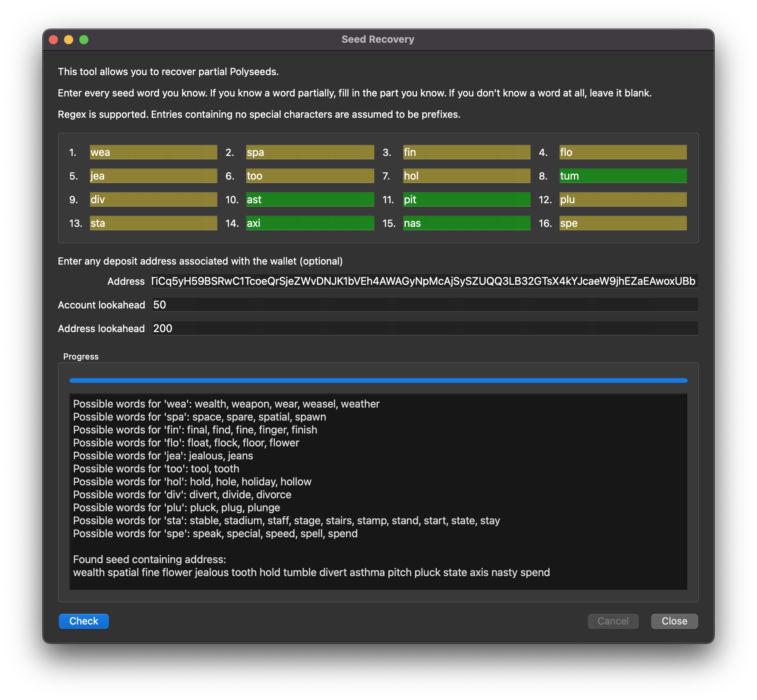Click the green zoom window button
The width and height of the screenshot is (757, 700).
[x=84, y=40]
